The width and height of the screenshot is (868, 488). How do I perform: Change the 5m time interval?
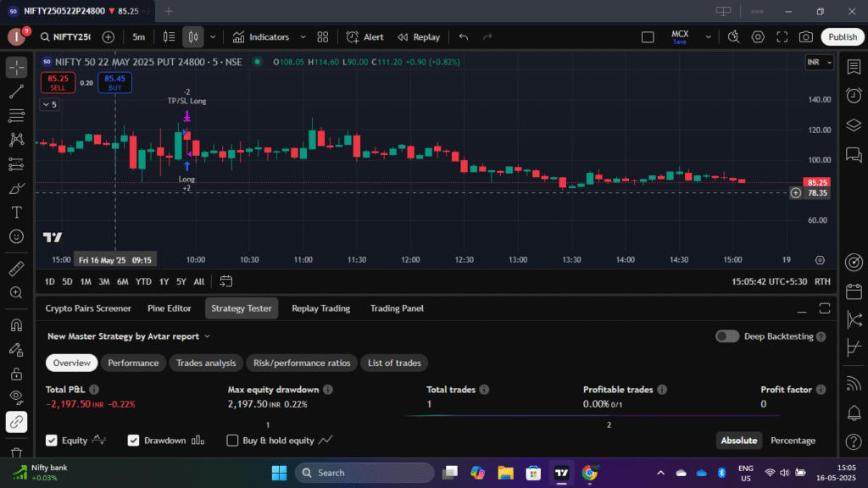pyautogui.click(x=138, y=37)
